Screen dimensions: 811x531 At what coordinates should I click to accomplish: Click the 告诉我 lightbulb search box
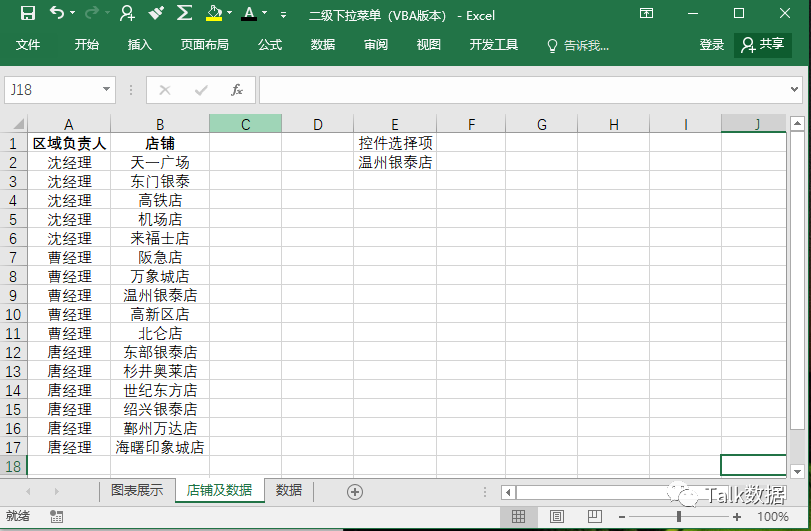tap(578, 46)
